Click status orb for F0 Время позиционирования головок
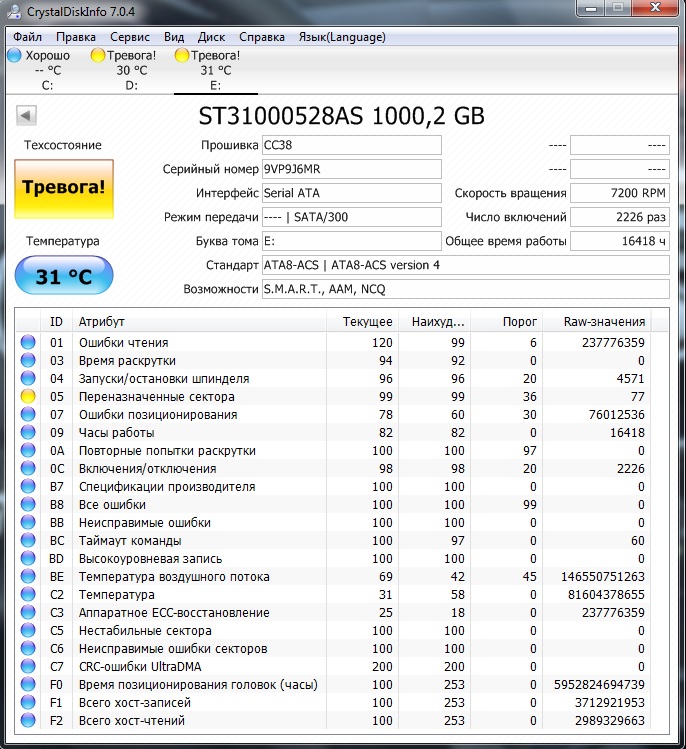Viewport: 686px width, 749px height. 28,684
